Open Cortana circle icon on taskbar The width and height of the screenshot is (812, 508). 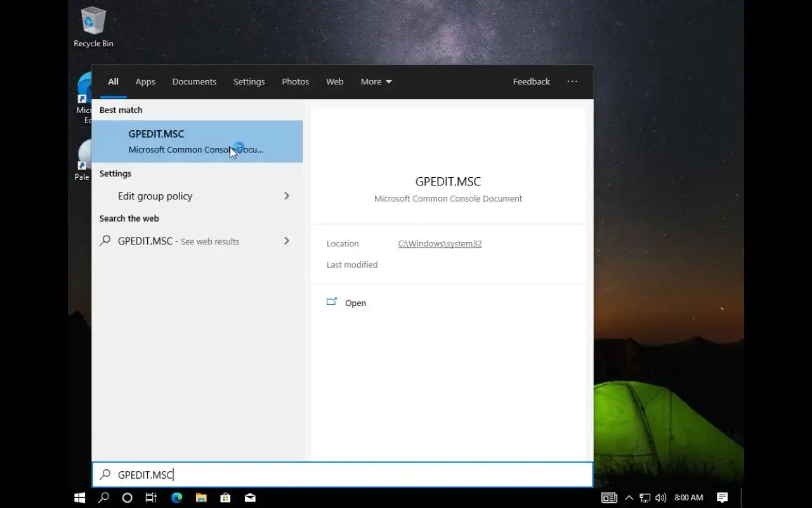point(127,497)
